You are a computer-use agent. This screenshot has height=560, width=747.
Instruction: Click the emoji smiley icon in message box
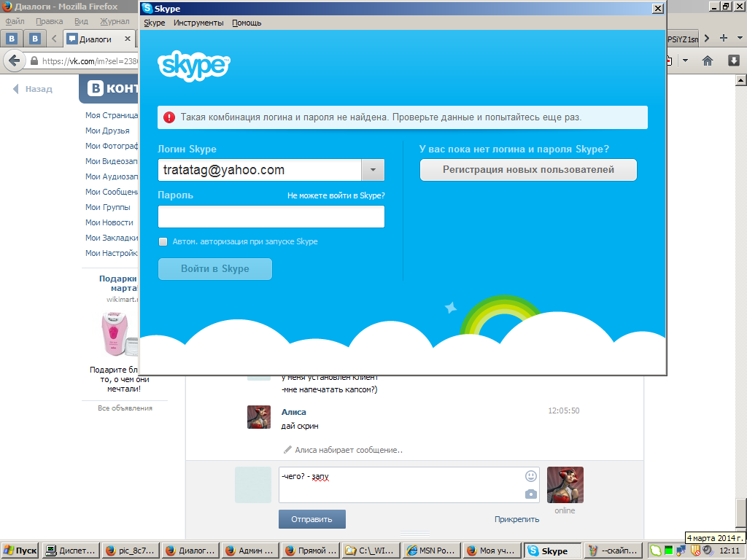coord(530,476)
